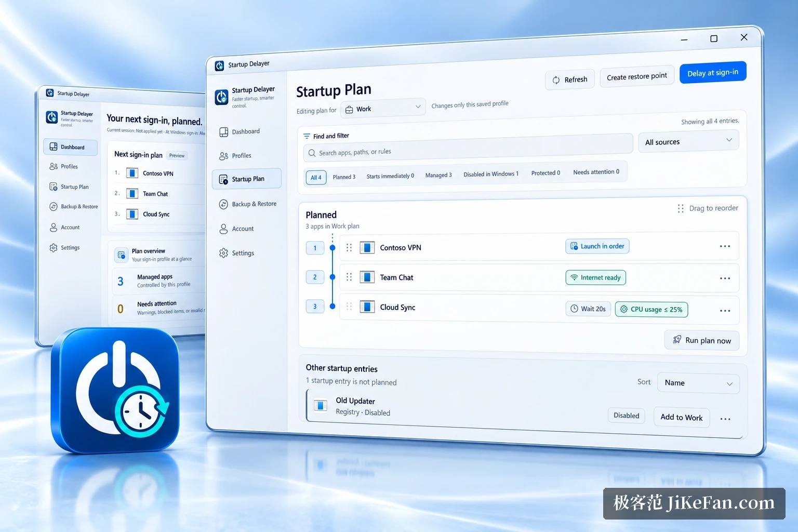This screenshot has height=532, width=798.
Task: Click order number 3 in the Planned list
Action: [315, 307]
